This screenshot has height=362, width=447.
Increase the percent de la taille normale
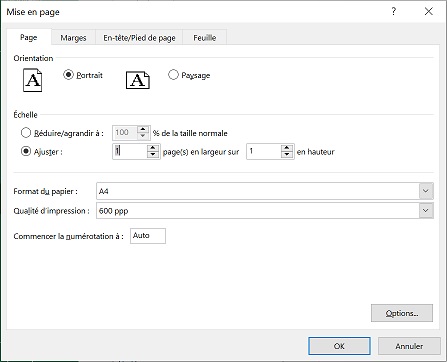(143, 129)
